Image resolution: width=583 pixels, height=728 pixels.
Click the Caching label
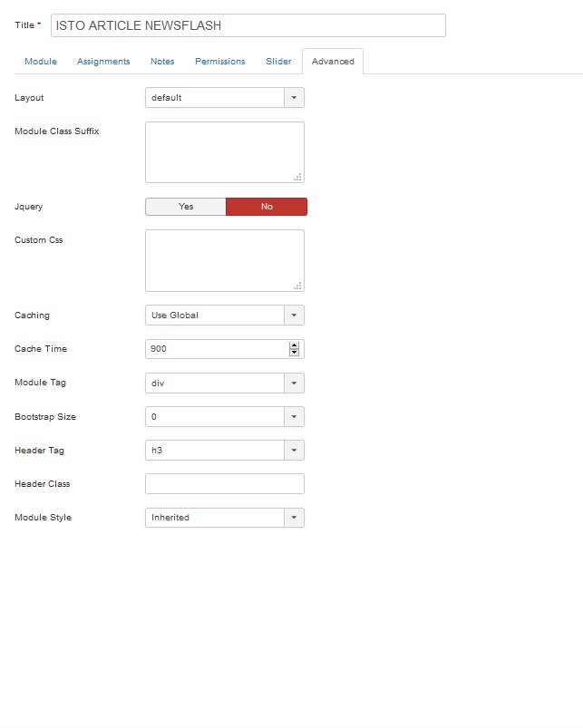coord(32,315)
